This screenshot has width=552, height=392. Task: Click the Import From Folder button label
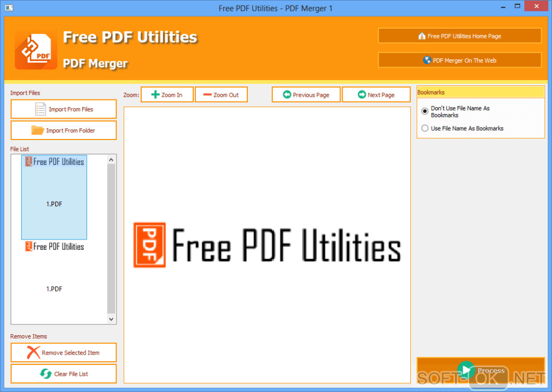70,130
